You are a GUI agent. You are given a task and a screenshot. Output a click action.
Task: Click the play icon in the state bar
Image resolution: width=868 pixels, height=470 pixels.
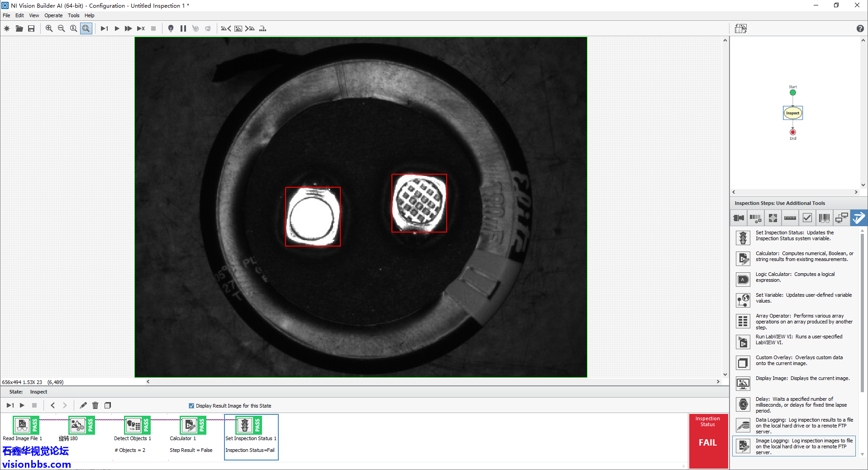22,405
